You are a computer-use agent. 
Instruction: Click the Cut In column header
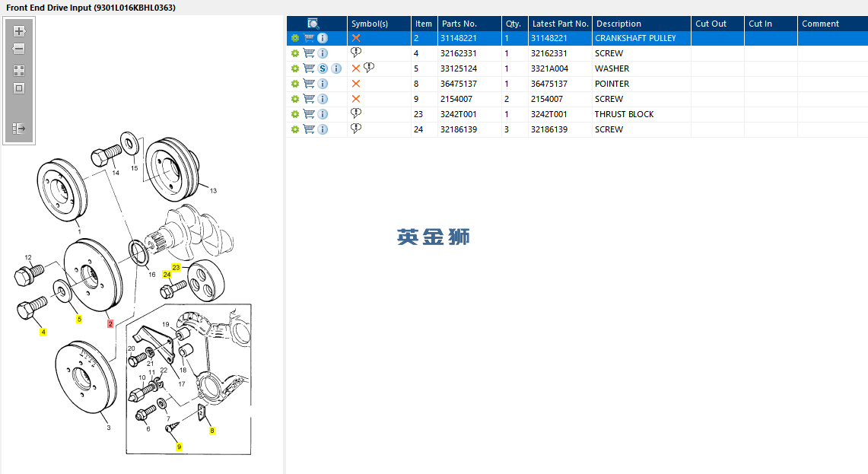point(771,24)
